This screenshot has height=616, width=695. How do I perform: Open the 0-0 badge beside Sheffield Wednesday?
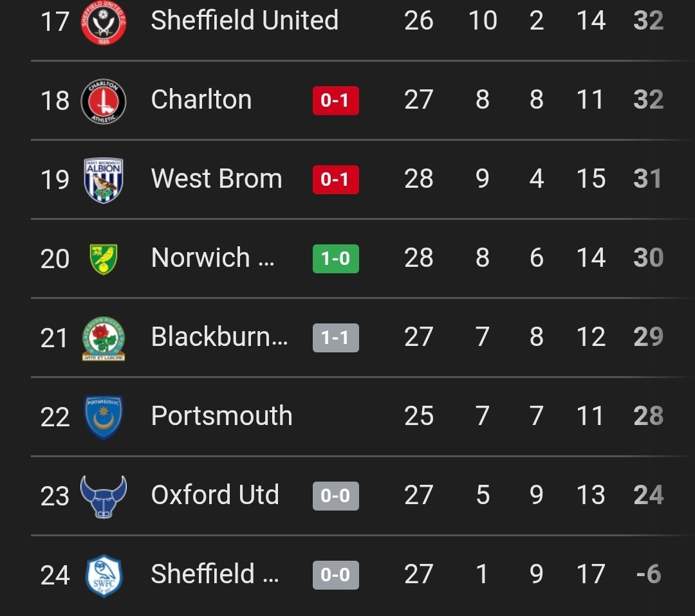coord(335,575)
